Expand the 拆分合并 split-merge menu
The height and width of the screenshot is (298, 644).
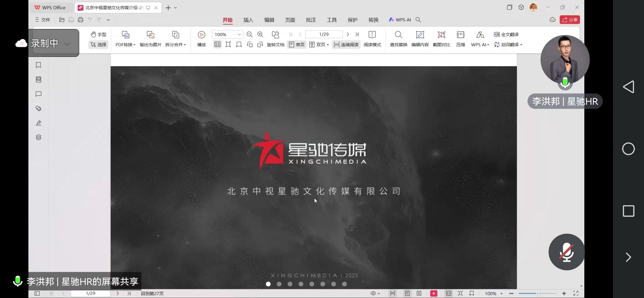pos(175,39)
